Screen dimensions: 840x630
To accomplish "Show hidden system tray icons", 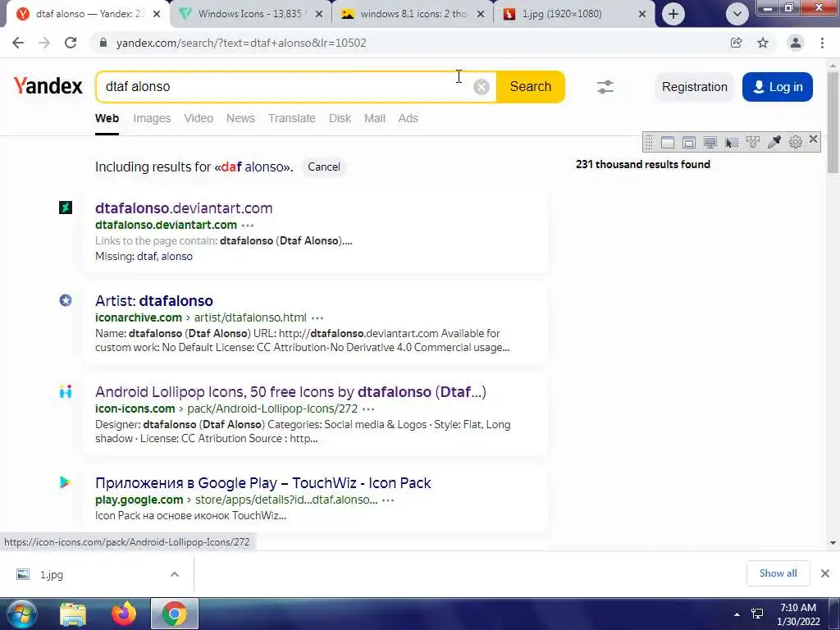I will tap(737, 614).
